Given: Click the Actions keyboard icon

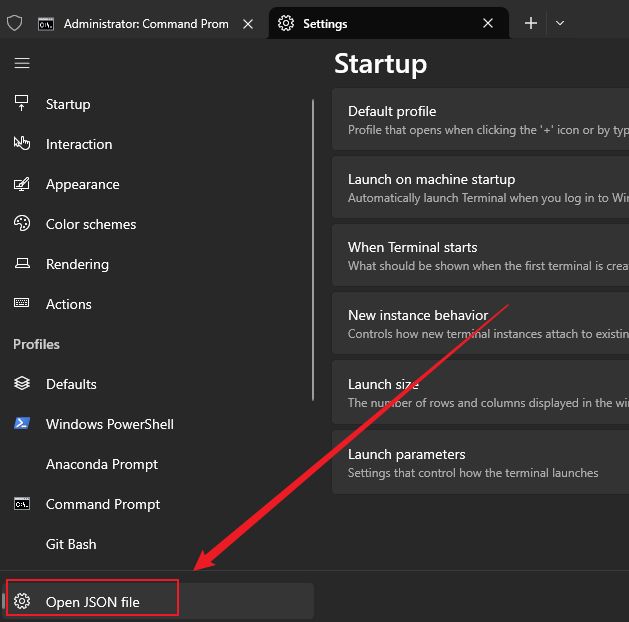Looking at the screenshot, I should pyautogui.click(x=22, y=303).
